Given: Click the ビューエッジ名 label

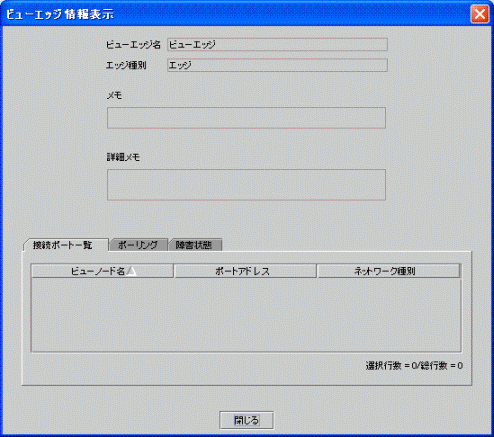Looking at the screenshot, I should [133, 45].
